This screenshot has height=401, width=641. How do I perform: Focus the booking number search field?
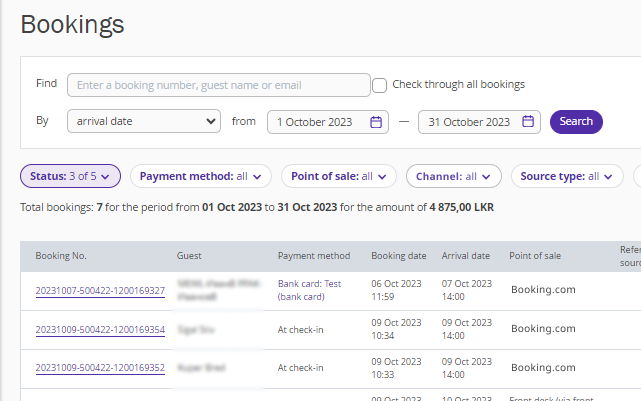(x=218, y=85)
